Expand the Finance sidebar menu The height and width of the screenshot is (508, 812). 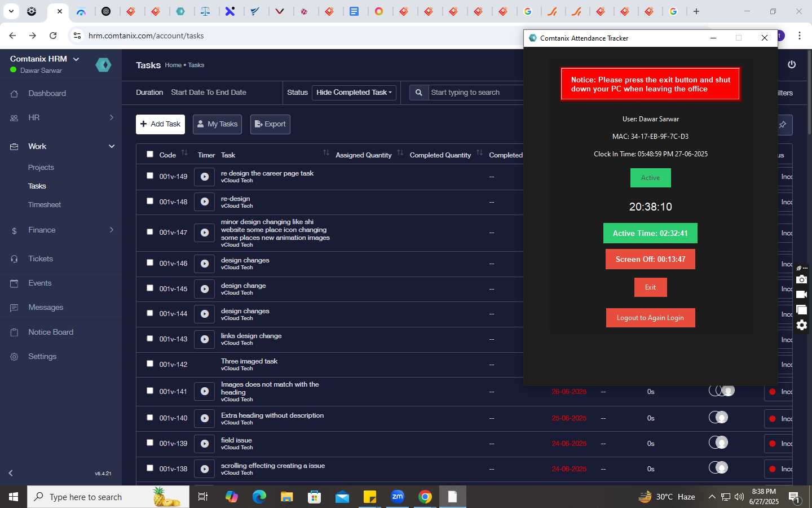(x=61, y=230)
